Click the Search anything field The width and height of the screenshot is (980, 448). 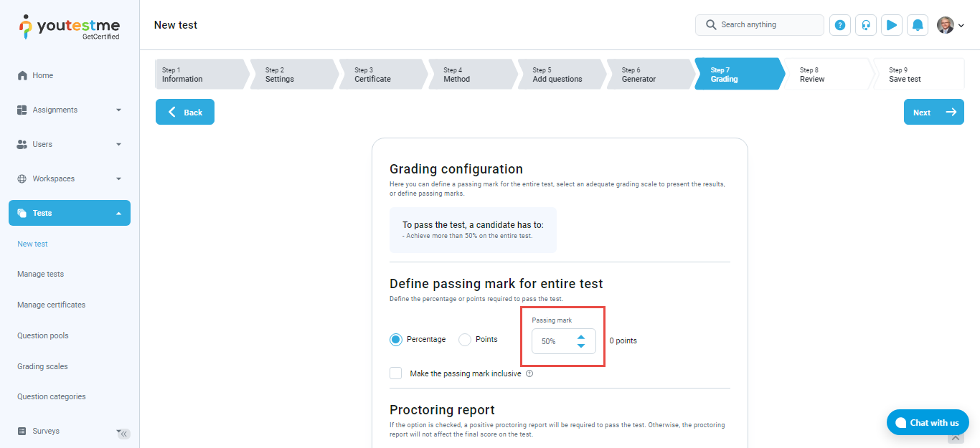tap(768, 25)
